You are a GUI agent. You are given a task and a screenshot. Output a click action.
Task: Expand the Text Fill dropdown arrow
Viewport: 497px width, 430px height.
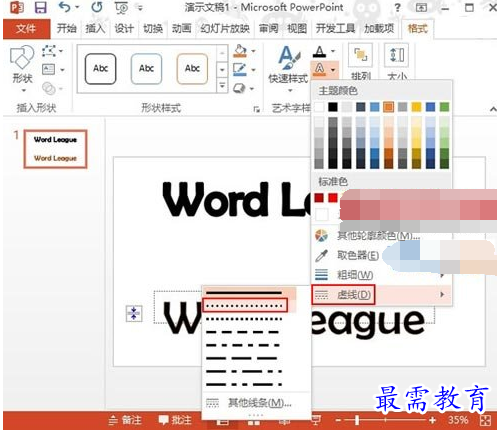pyautogui.click(x=333, y=51)
